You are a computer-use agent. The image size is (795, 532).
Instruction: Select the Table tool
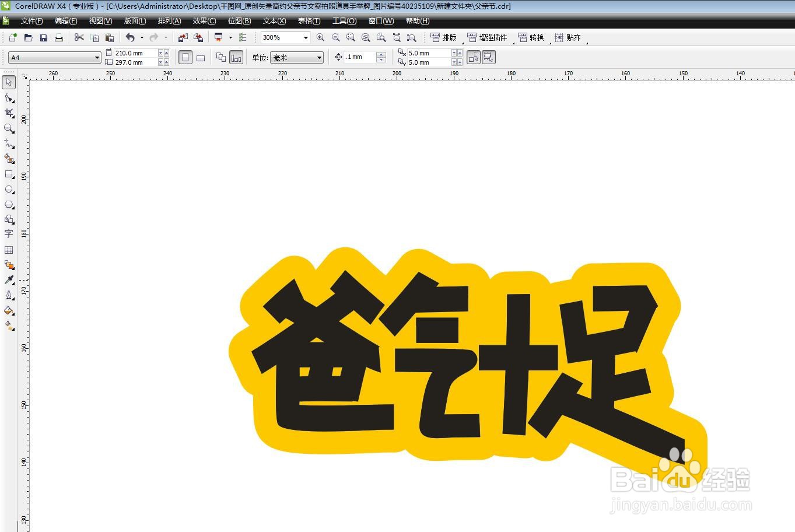coord(9,250)
